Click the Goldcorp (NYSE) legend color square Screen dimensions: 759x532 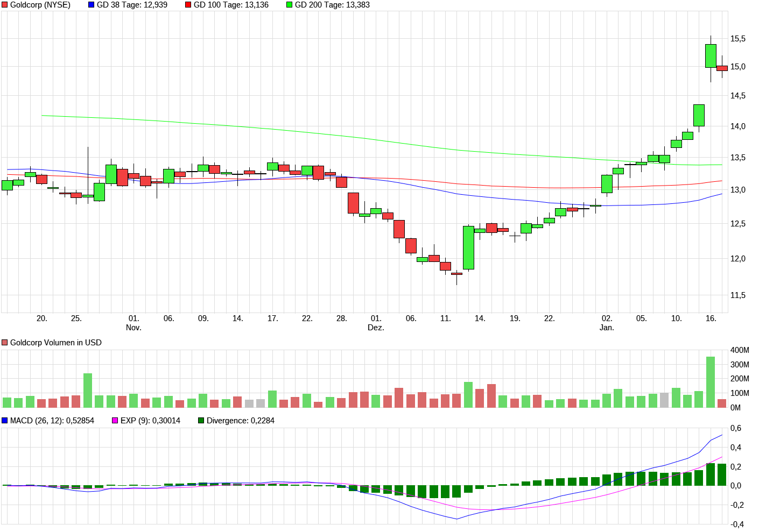(x=5, y=5)
